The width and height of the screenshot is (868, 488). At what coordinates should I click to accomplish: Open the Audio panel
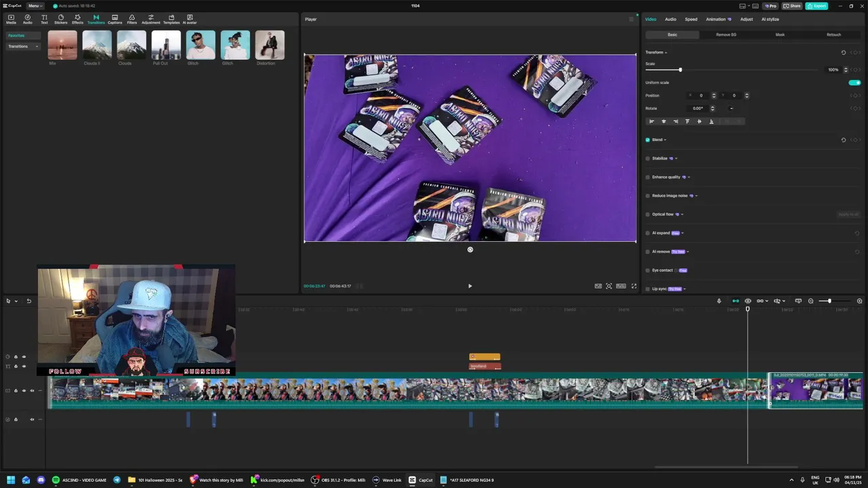(28, 19)
